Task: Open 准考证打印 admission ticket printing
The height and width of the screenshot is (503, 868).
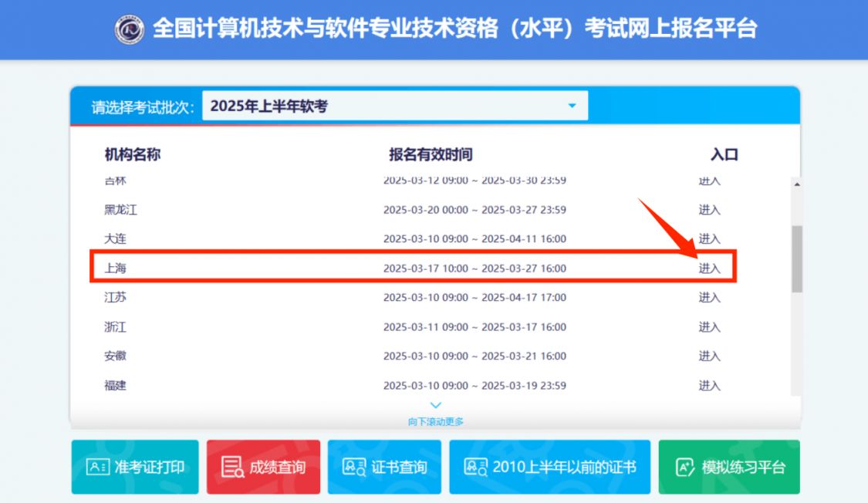Action: point(134,467)
